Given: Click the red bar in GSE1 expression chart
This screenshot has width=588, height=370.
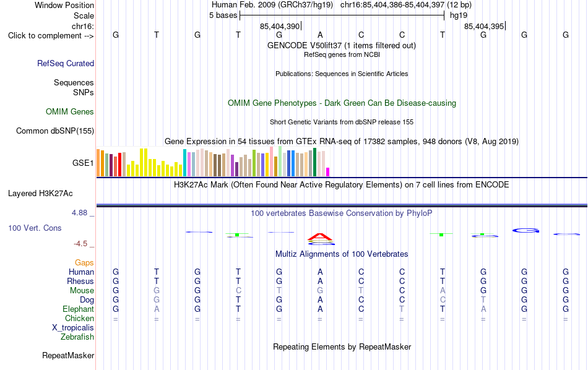Looking at the screenshot, I should pyautogui.click(x=119, y=165).
